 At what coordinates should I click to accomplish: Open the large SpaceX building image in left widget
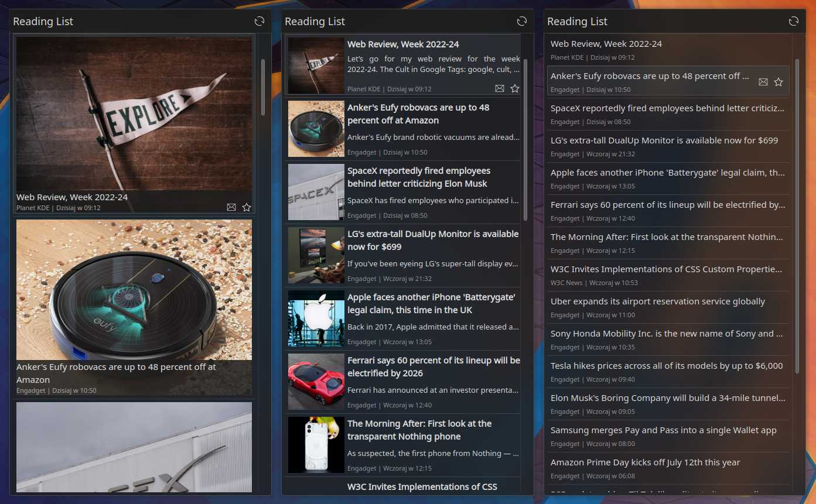134,447
